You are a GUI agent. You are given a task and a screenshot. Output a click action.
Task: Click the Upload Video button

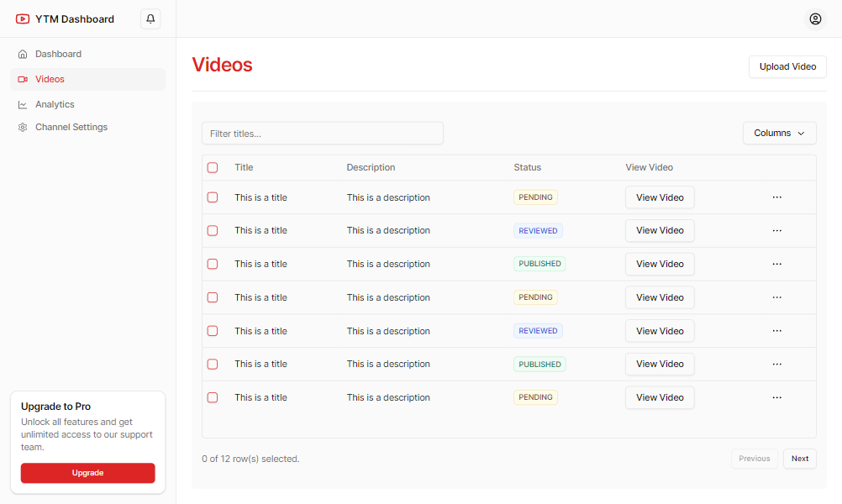pos(787,66)
